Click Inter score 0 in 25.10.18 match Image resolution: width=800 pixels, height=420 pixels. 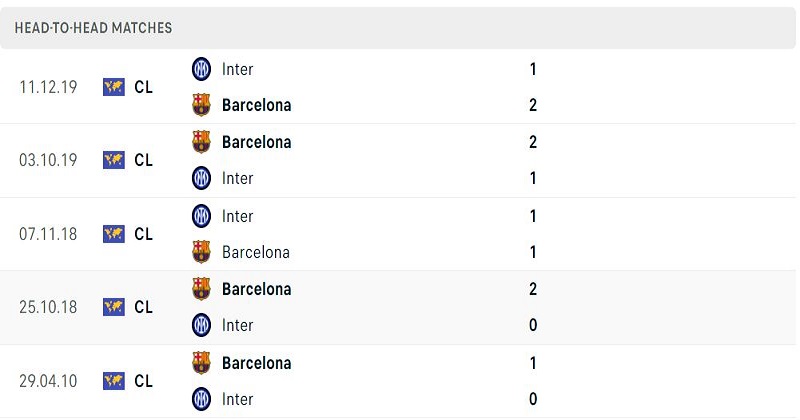click(533, 325)
